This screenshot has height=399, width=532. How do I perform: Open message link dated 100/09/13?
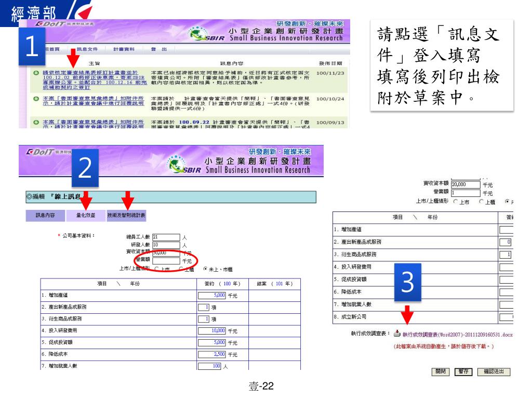coord(94,124)
